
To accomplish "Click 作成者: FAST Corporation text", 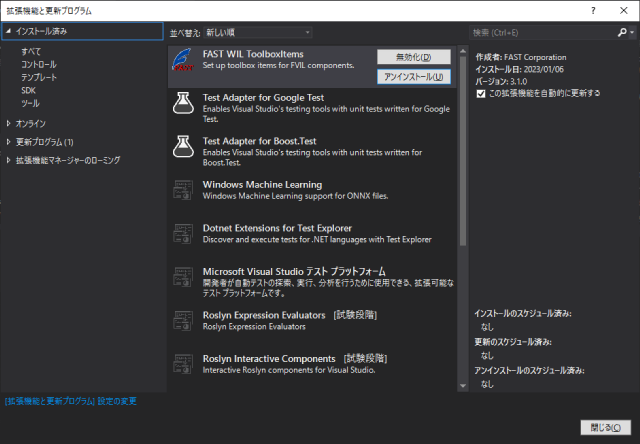I will tap(521, 57).
